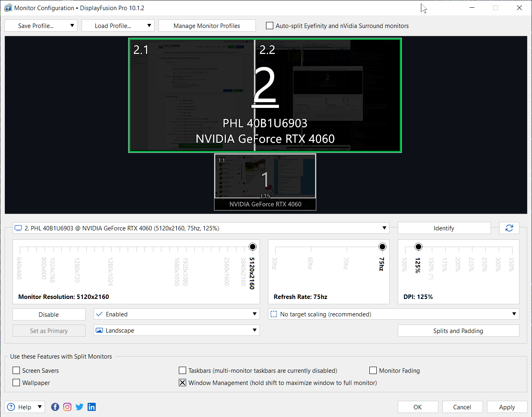This screenshot has width=532, height=417.
Task: Open Splits and Padding settings
Action: 458,331
